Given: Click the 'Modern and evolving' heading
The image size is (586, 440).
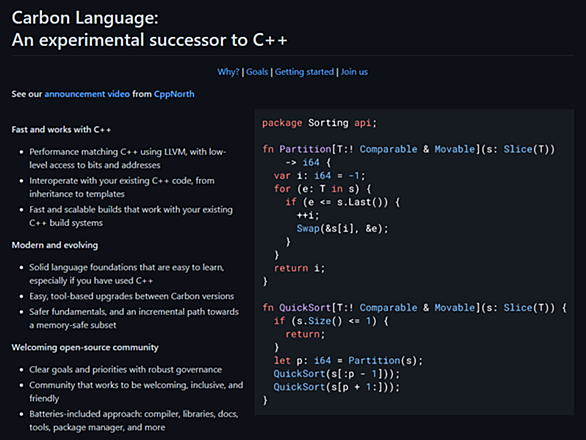Looking at the screenshot, I should pos(55,245).
